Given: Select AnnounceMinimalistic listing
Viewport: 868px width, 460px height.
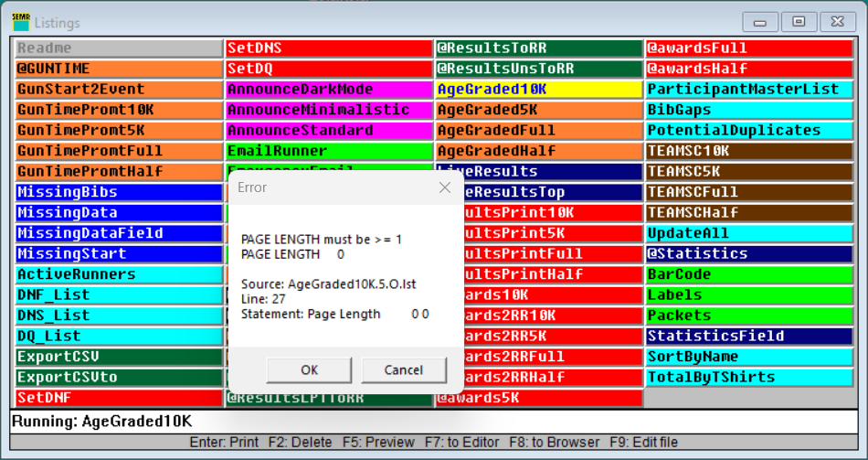Looking at the screenshot, I should pos(329,110).
